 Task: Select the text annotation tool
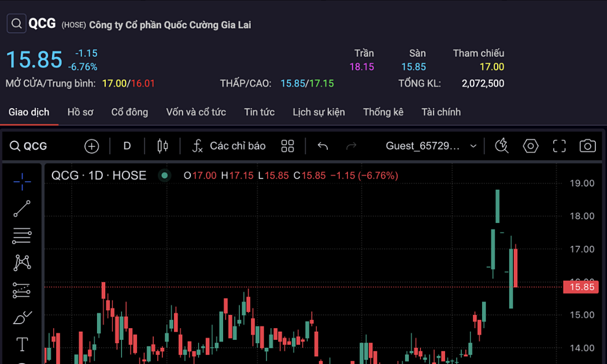[22, 345]
